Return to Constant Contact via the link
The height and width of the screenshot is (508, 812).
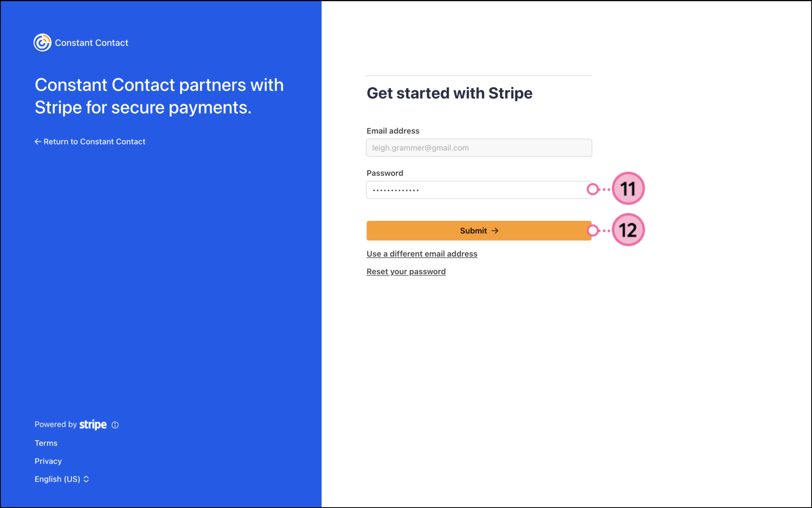click(94, 142)
